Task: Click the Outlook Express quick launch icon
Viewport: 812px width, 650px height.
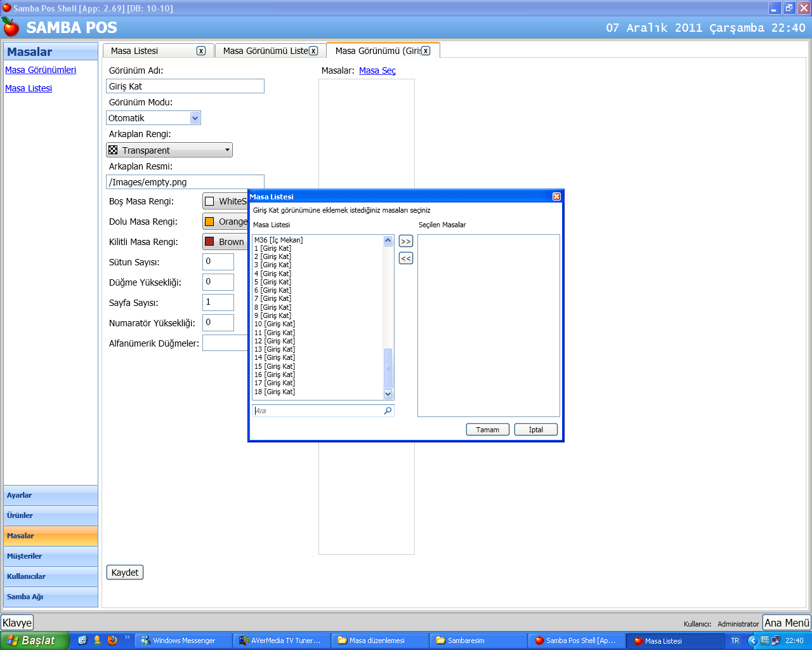Action: (82, 640)
